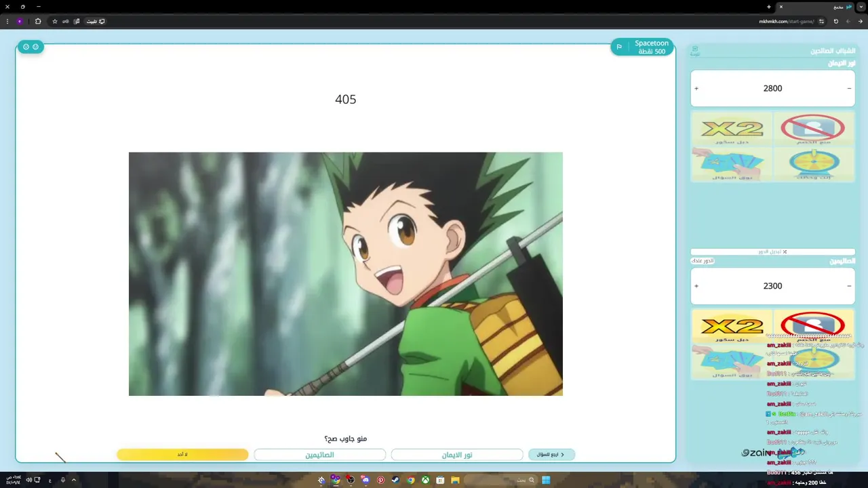This screenshot has height=488, width=868.
Task: Open File Explorer from taskbar
Action: click(x=455, y=480)
